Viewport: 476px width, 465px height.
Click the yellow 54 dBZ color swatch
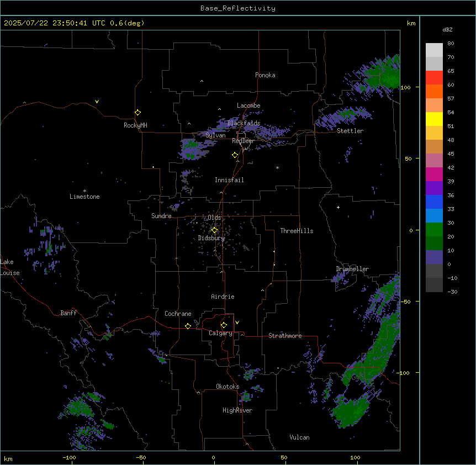point(434,119)
